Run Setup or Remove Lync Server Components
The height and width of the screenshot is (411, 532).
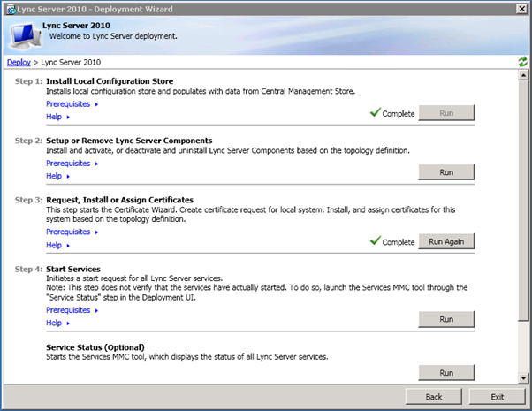[x=446, y=171]
